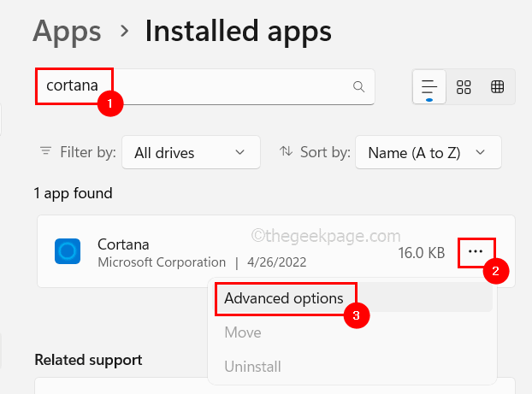
Task: Switch to table view layout
Action: [497, 87]
